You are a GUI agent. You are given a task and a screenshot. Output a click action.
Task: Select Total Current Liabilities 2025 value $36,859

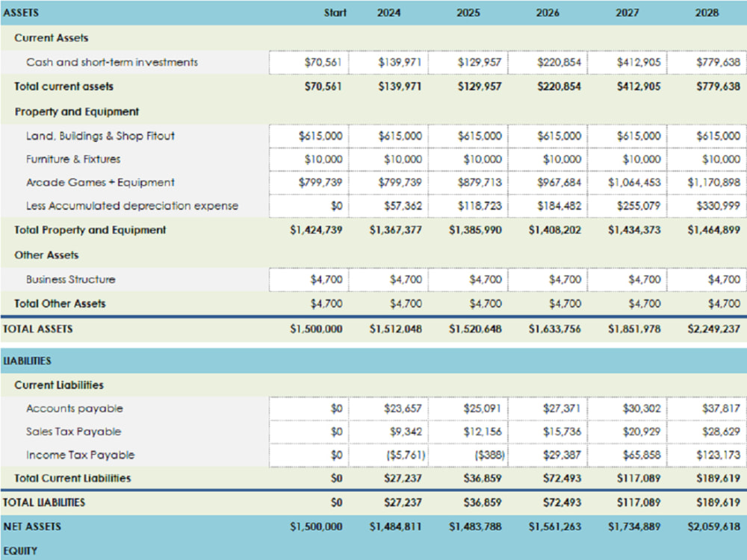(x=482, y=479)
